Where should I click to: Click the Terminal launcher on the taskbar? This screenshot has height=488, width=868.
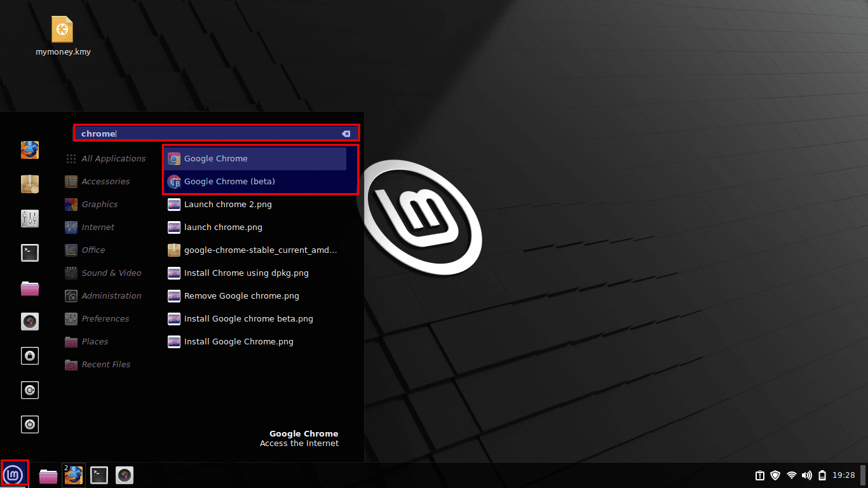99,475
